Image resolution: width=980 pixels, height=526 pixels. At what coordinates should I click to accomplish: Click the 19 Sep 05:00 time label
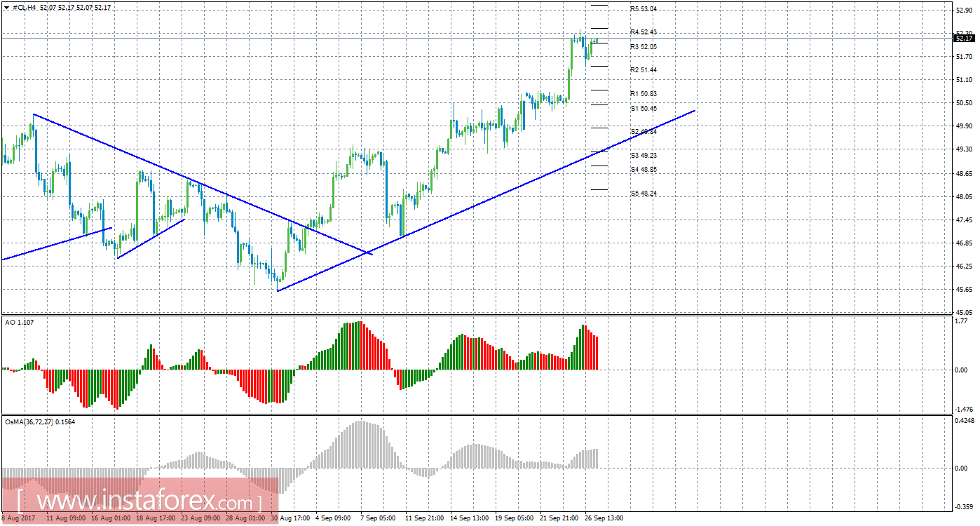pos(515,518)
